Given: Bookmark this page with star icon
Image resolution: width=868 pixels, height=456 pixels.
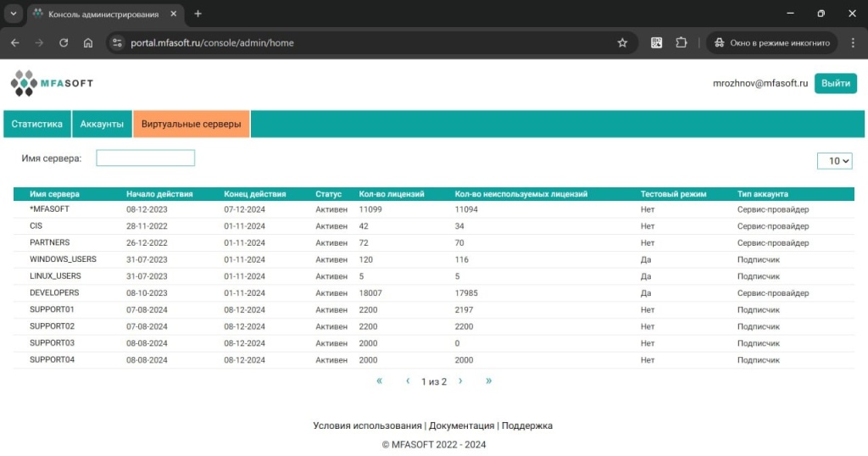Looking at the screenshot, I should pos(622,42).
